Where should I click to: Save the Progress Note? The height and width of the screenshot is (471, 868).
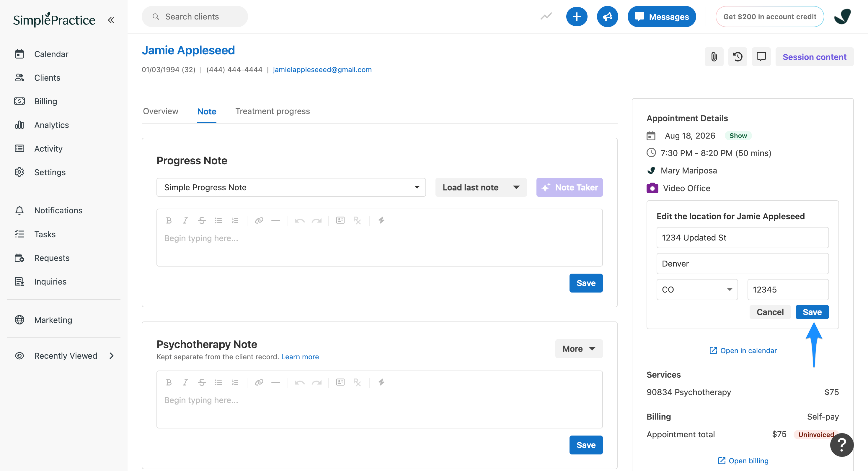[x=586, y=283]
